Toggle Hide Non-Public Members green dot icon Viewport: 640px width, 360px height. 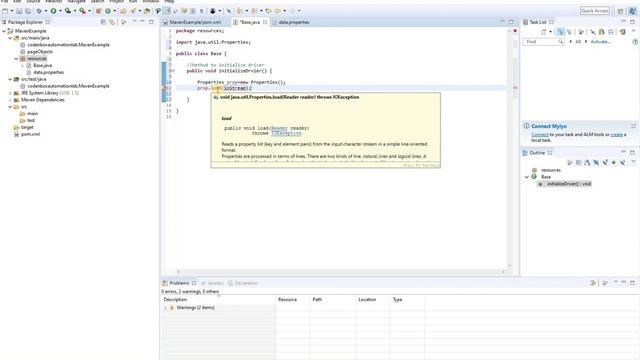point(613,162)
